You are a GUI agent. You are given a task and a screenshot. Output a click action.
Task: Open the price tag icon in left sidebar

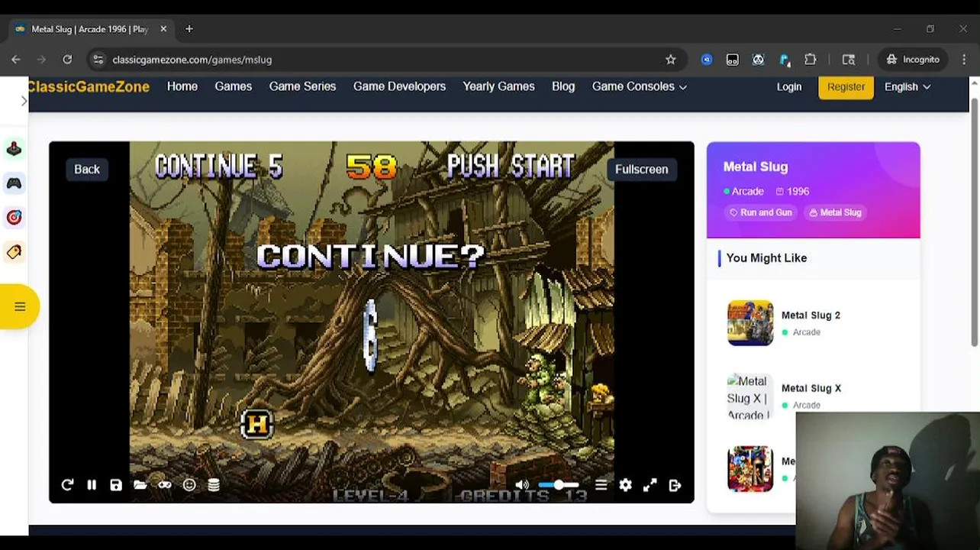pyautogui.click(x=14, y=252)
